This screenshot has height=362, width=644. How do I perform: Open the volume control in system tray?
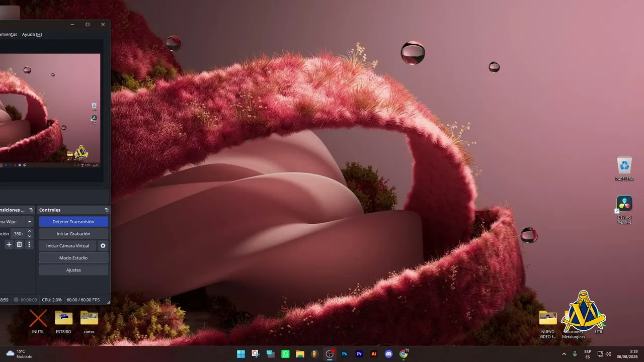(x=608, y=354)
